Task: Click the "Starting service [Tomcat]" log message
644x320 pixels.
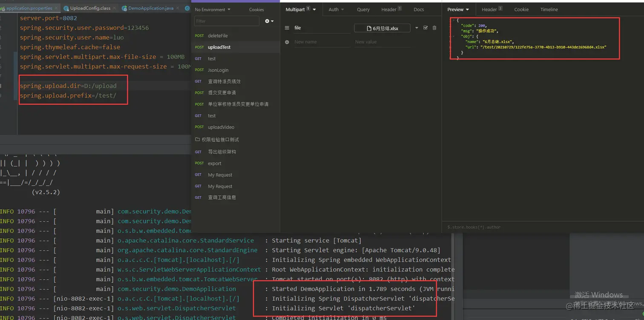Action: (316, 241)
